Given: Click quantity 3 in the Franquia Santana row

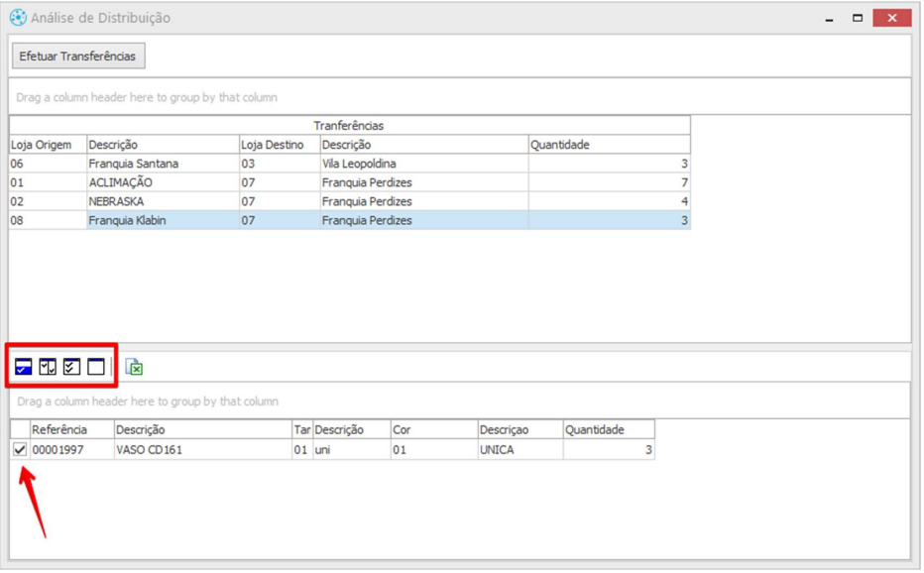Looking at the screenshot, I should tap(610, 164).
